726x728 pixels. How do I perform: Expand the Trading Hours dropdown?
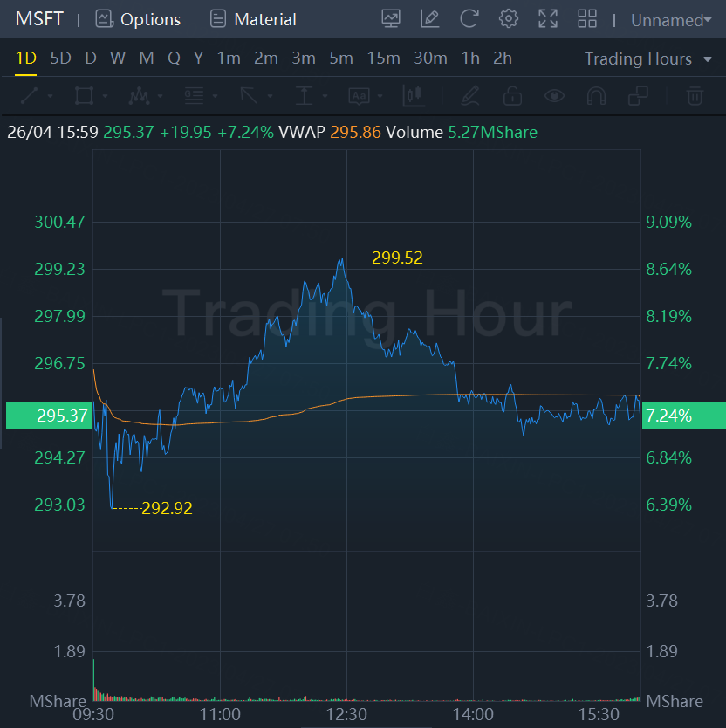(647, 59)
